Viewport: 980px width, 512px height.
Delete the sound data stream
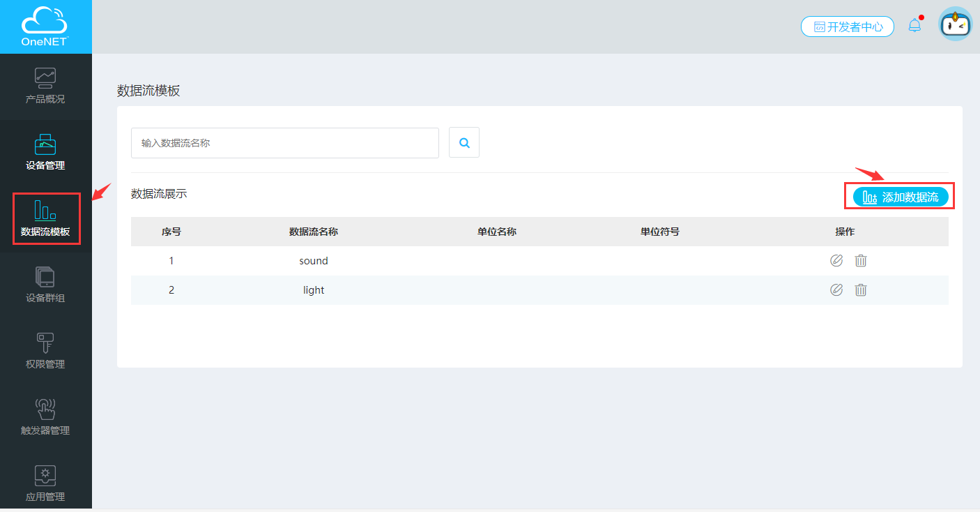[861, 260]
